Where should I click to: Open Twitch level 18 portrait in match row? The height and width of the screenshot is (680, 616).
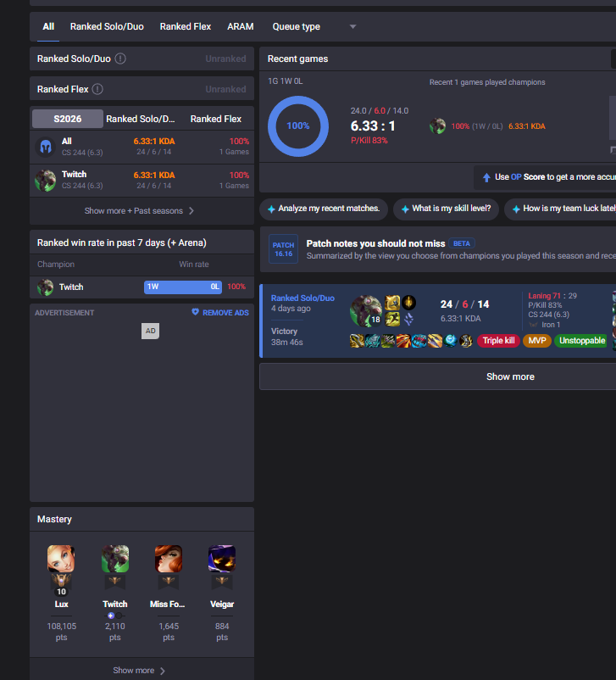(x=366, y=310)
